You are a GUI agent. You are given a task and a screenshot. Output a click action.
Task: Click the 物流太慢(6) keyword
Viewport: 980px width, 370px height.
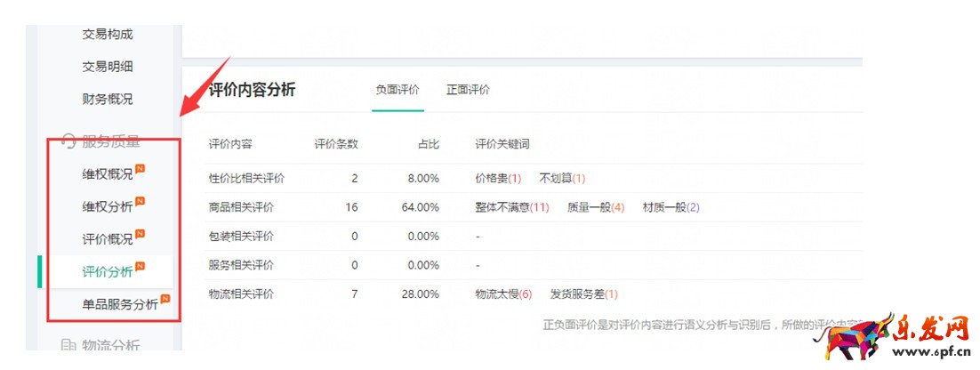(x=503, y=294)
